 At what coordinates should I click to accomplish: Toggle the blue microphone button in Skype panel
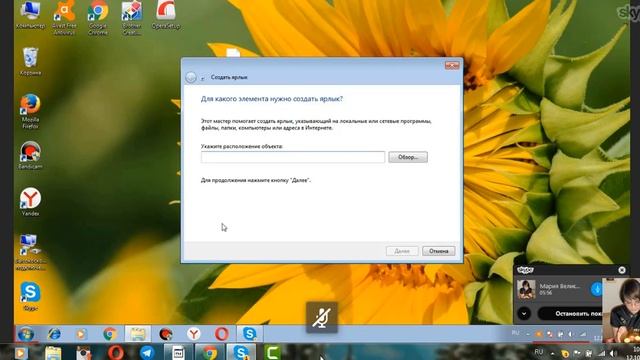tap(596, 289)
